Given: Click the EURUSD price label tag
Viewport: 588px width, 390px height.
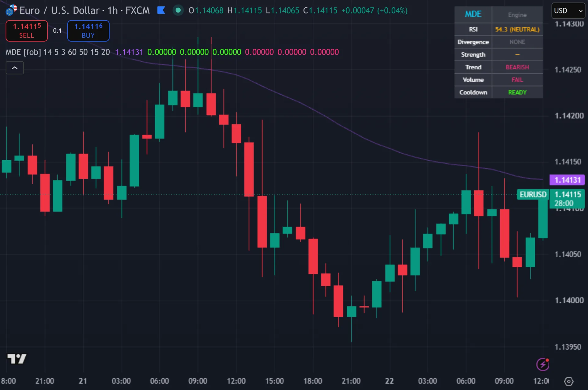Looking at the screenshot, I should coord(533,194).
